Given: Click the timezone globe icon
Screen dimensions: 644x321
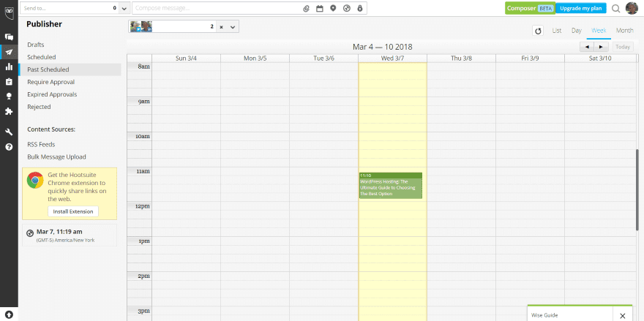Looking at the screenshot, I should (30, 233).
